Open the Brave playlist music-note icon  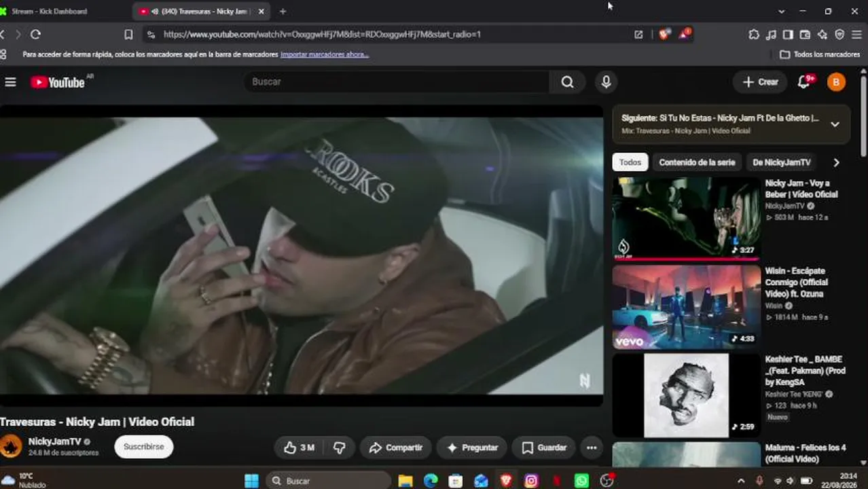[771, 34]
